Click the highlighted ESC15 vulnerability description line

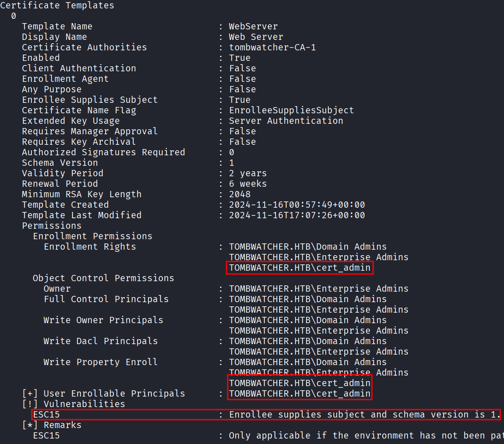coord(266,415)
